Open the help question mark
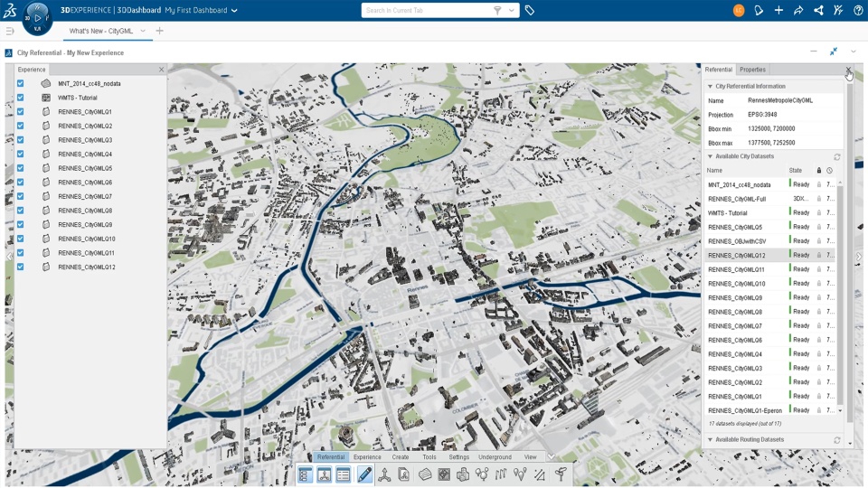 coord(858,10)
